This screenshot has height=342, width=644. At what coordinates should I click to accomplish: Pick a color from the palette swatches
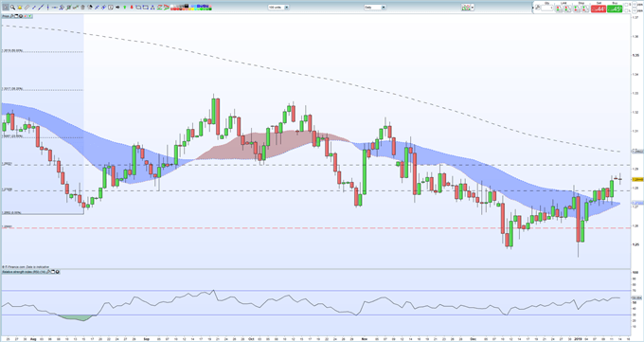190,8
